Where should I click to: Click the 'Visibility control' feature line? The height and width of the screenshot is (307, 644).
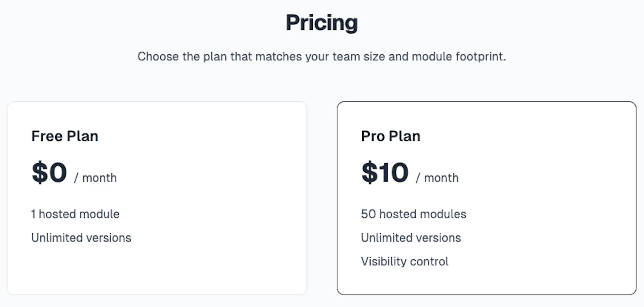pyautogui.click(x=405, y=262)
